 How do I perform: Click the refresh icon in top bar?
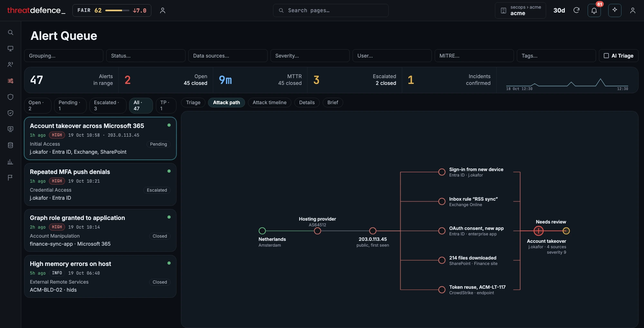(x=576, y=10)
